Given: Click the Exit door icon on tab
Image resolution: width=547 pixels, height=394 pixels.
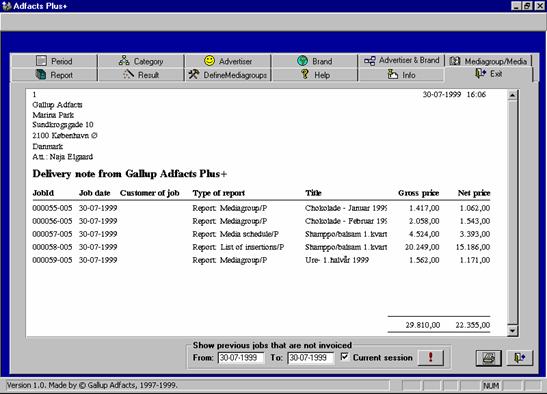Looking at the screenshot, I should pyautogui.click(x=480, y=73).
